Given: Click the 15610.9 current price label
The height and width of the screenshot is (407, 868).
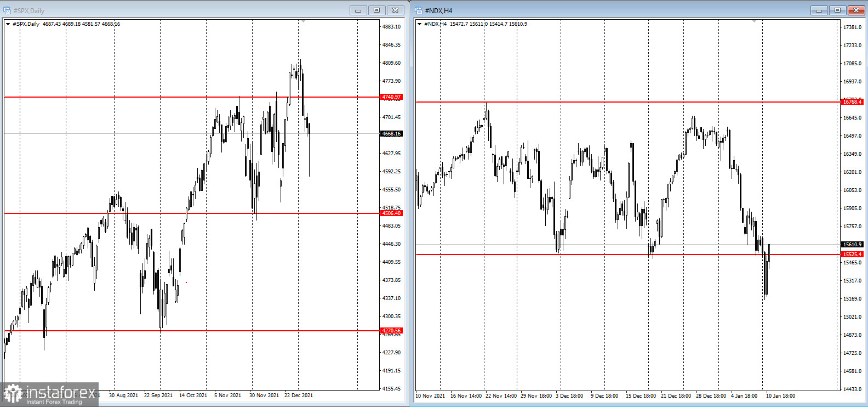Looking at the screenshot, I should point(852,245).
